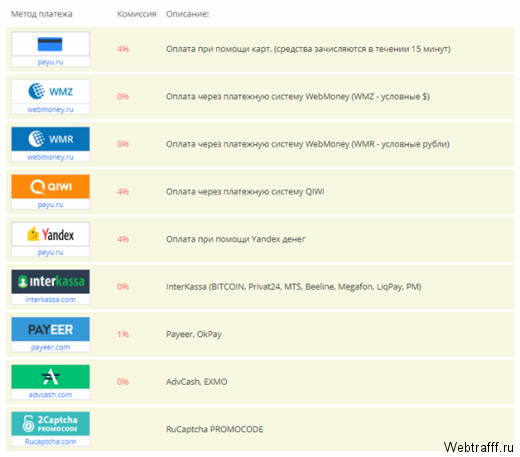The width and height of the screenshot is (520, 457).
Task: Select the QIWI payment logo
Action: (50, 186)
